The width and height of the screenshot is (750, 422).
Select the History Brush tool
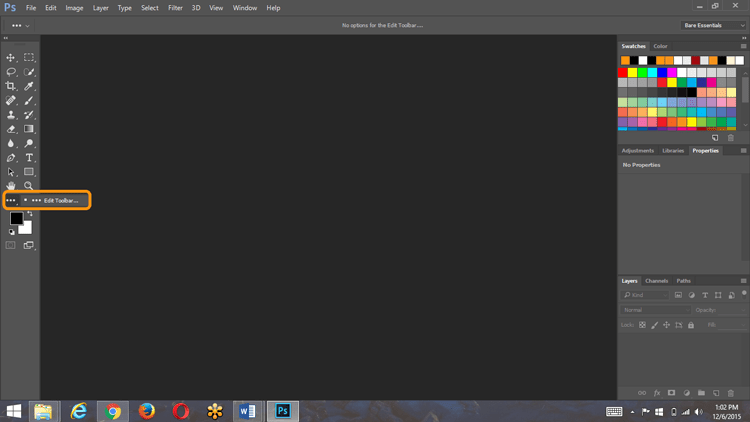click(x=29, y=115)
